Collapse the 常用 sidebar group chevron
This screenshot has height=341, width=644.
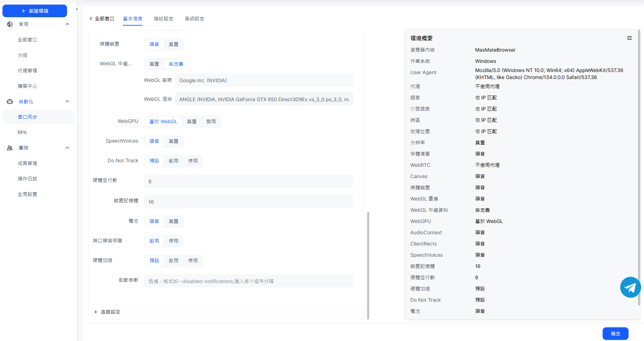(67, 24)
